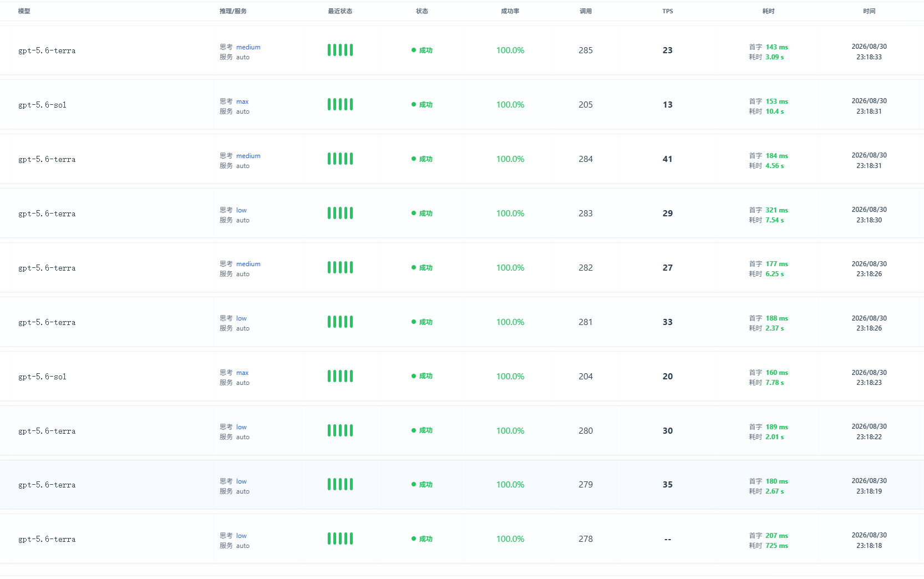
Task: Click the 耗时 column header
Action: click(x=768, y=11)
